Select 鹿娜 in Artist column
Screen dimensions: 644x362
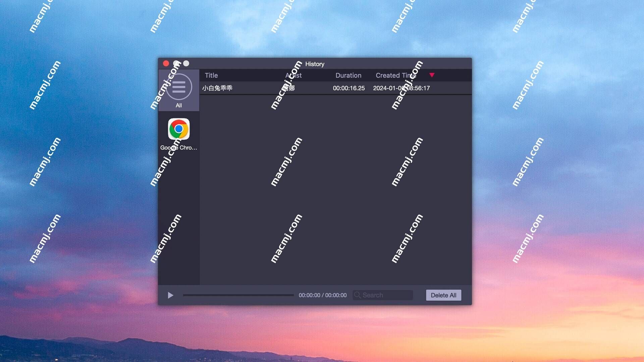tap(287, 88)
